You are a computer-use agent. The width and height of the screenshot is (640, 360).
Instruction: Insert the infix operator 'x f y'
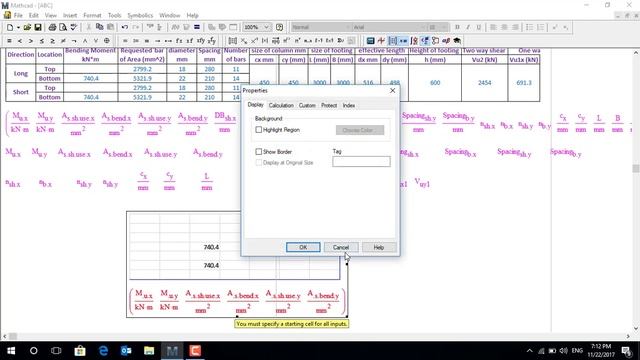coord(201,41)
